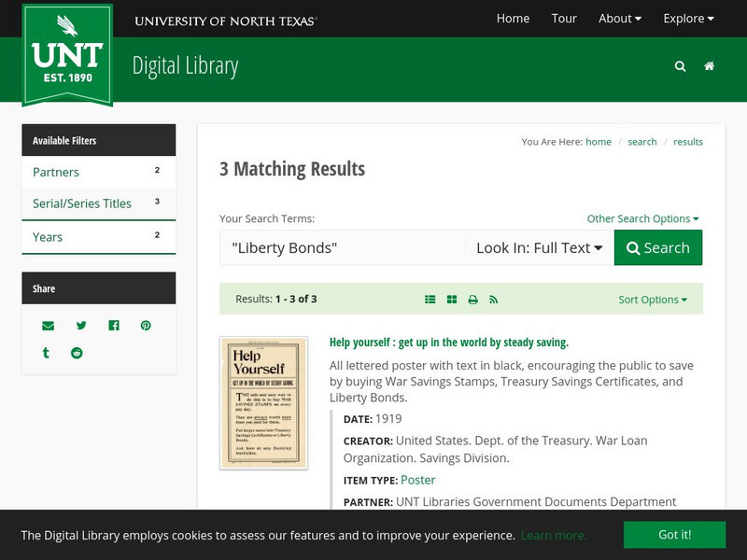The height and width of the screenshot is (560, 747).
Task: Select the Tour menu item
Action: [564, 18]
